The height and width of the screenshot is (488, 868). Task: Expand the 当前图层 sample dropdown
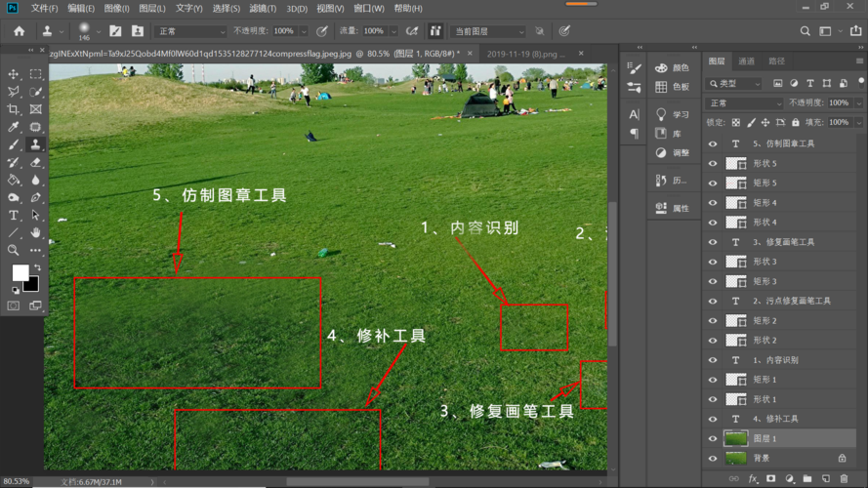[x=487, y=31]
